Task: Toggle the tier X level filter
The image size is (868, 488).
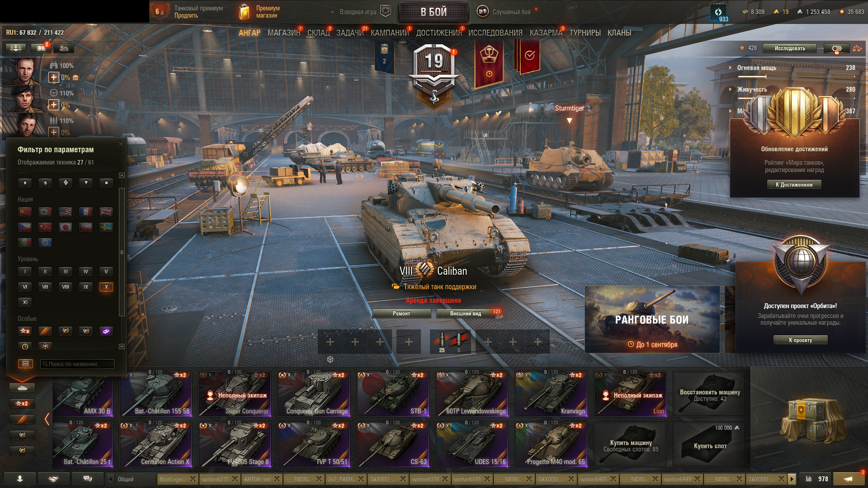Action: (106, 286)
